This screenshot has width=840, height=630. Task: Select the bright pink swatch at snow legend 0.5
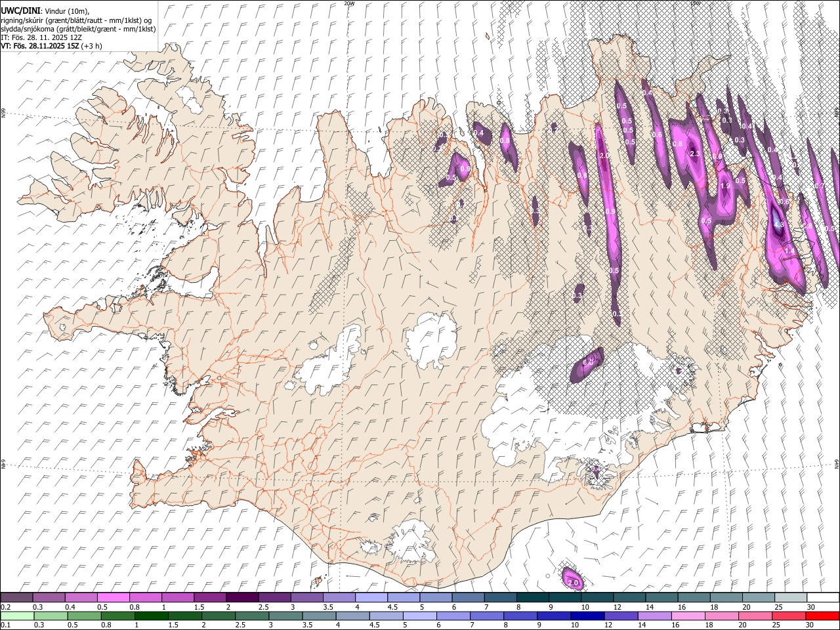(114, 597)
